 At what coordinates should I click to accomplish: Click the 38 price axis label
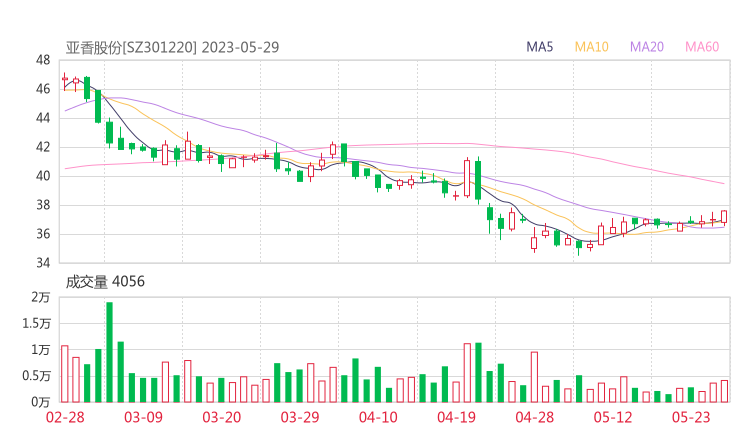[43, 205]
